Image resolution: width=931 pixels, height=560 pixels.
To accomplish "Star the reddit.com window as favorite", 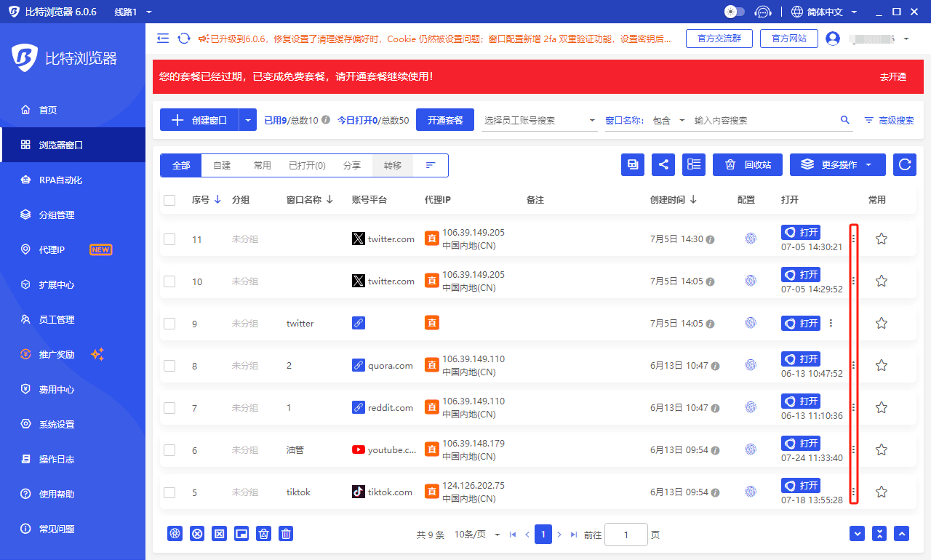I will coord(881,408).
